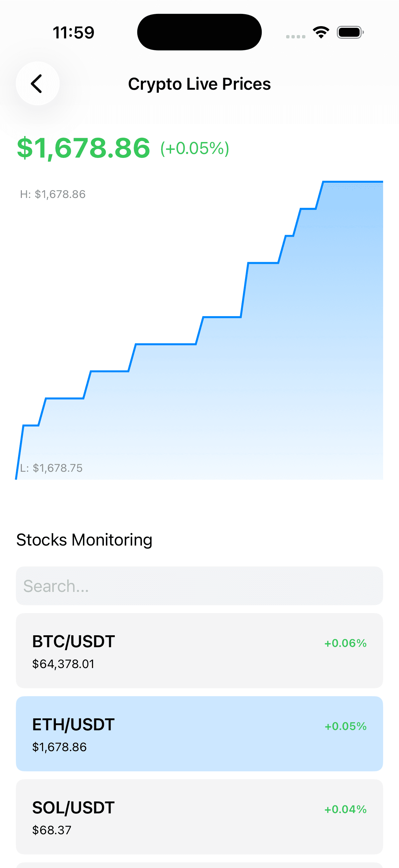The width and height of the screenshot is (399, 868).
Task: Select the ETH/USDT highlighted row
Action: coord(199,734)
